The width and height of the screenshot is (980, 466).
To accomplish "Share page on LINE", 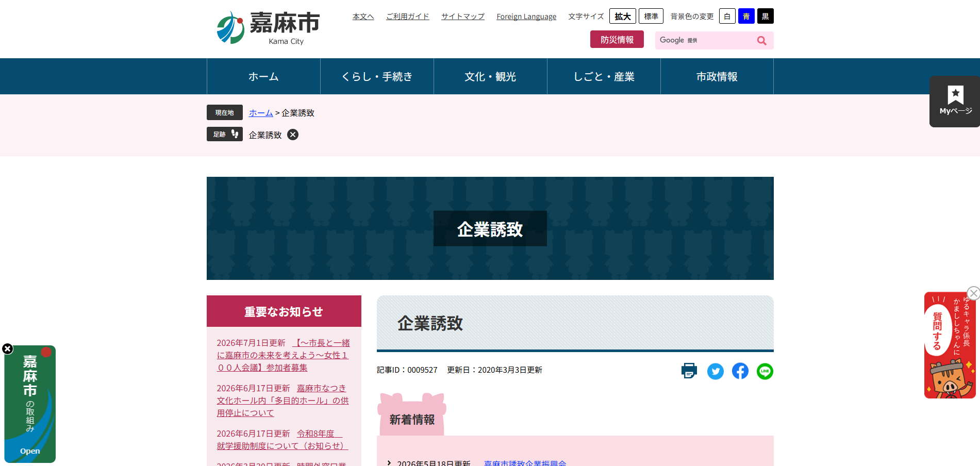I will coord(765,371).
